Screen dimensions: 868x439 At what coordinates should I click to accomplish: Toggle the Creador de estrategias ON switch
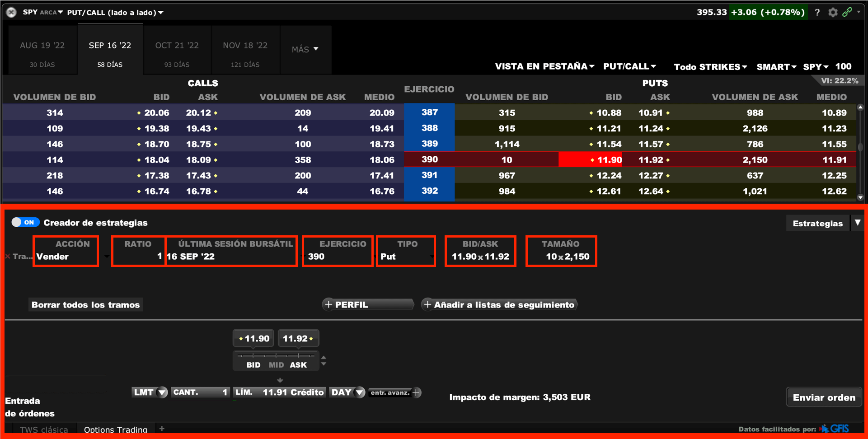click(25, 222)
